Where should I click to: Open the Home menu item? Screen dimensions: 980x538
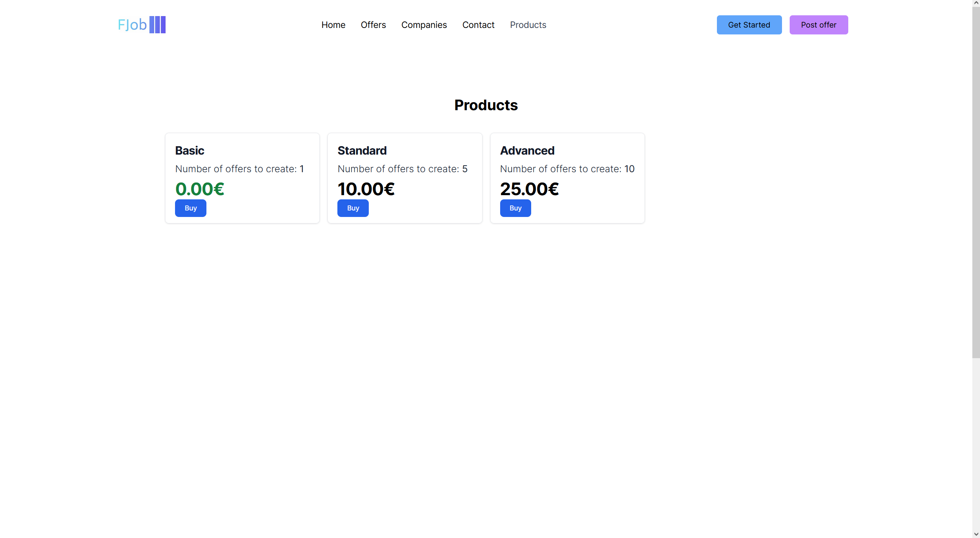point(333,25)
